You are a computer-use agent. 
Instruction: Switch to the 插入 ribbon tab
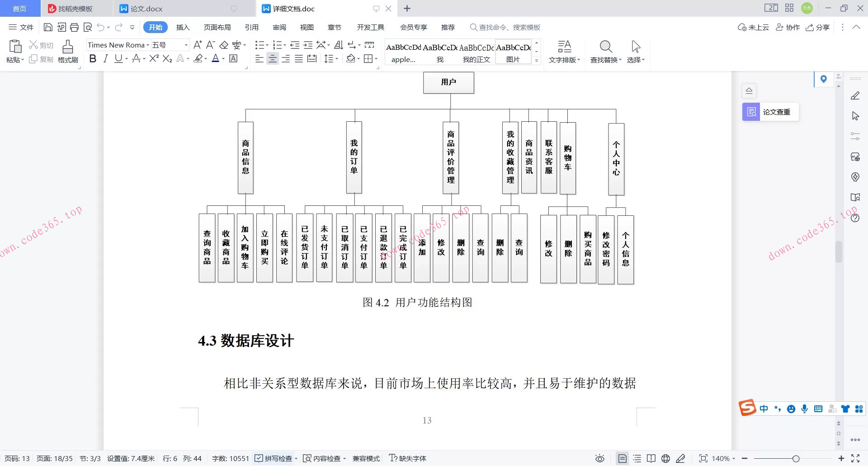(x=183, y=27)
